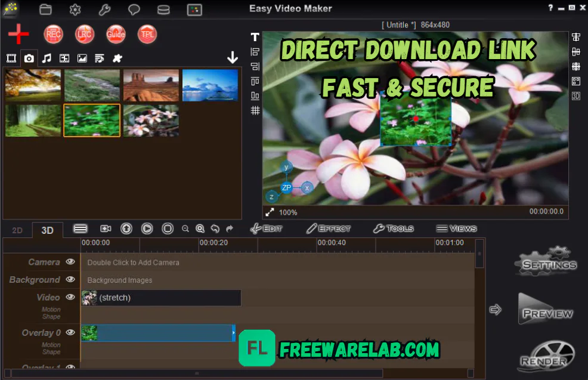Switch to the picture icon tab
The width and height of the screenshot is (588, 380).
click(x=82, y=58)
